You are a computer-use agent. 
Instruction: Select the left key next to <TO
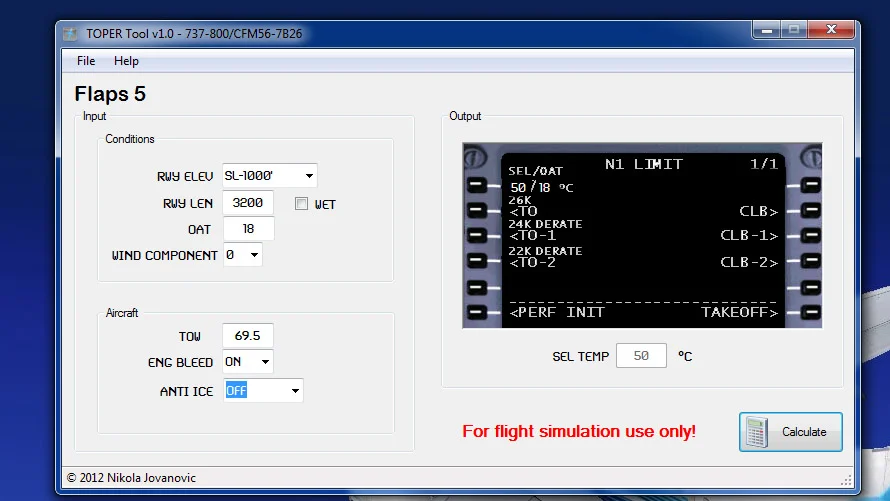(476, 210)
